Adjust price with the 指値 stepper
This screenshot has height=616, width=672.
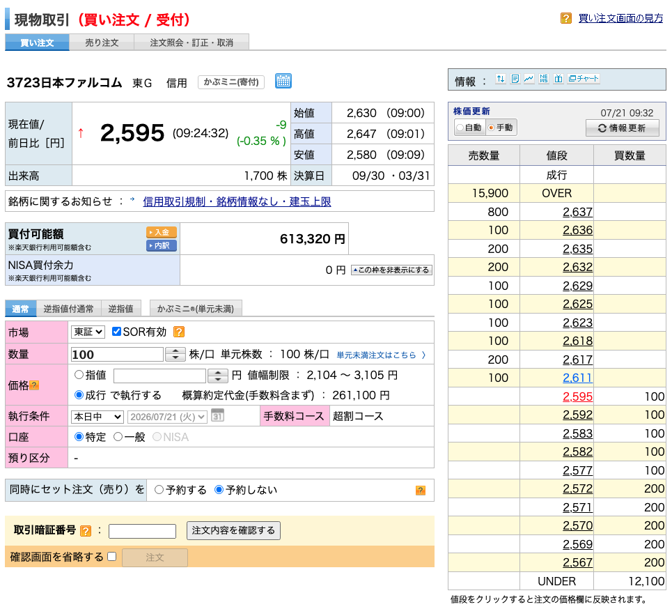click(218, 376)
